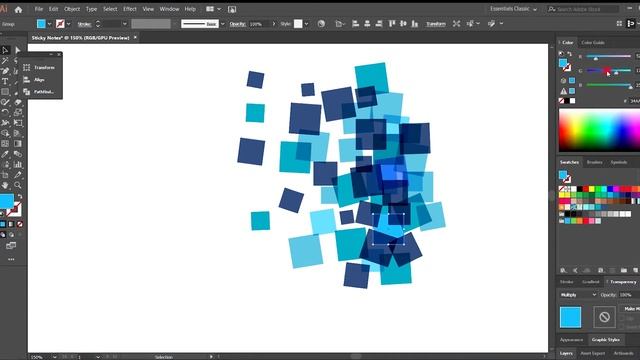
Task: Open the Object menu
Action: [72, 9]
